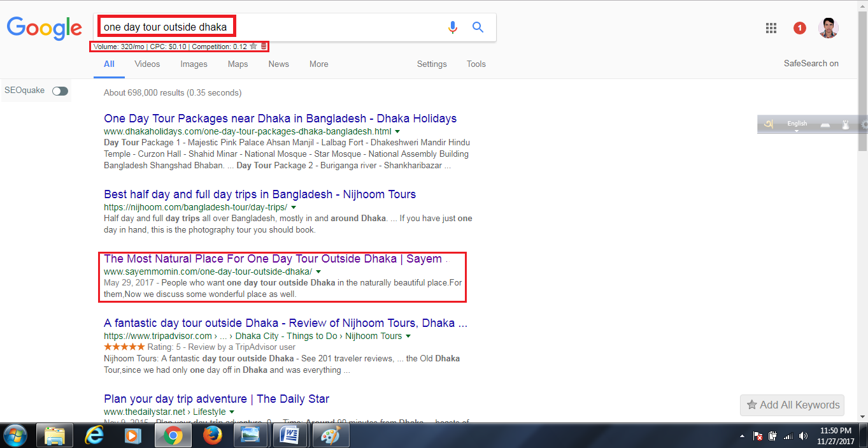The image size is (868, 448).
Task: Click the Bangla letter icon on floating toolbar
Action: click(x=769, y=124)
